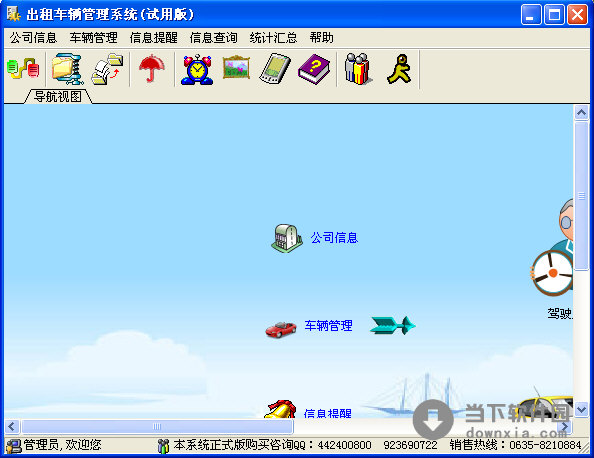Open the 统计汇总 menu
This screenshot has width=594, height=458.
click(x=273, y=38)
